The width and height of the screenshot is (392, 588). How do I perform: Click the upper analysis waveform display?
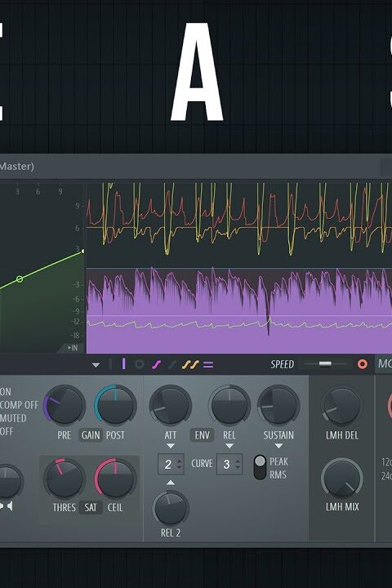coord(239,225)
